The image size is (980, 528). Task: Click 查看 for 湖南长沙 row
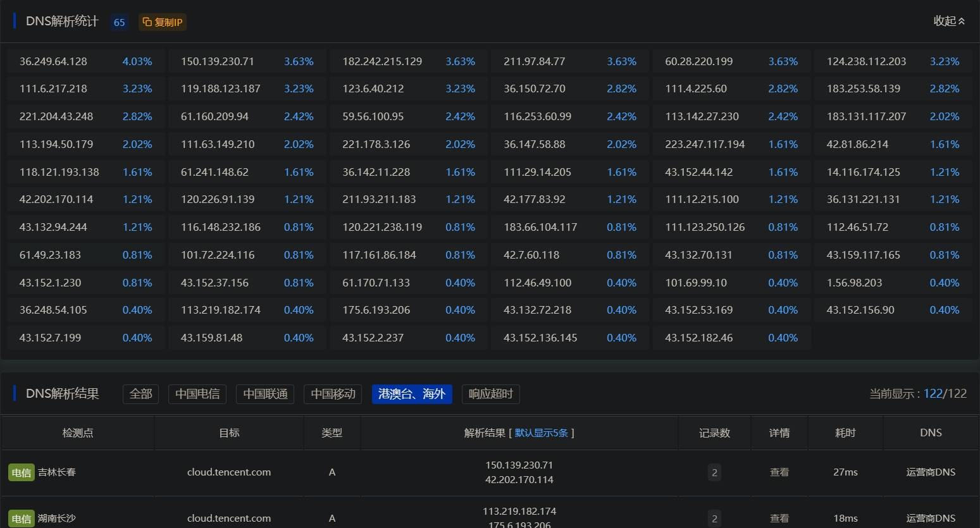[779, 519]
